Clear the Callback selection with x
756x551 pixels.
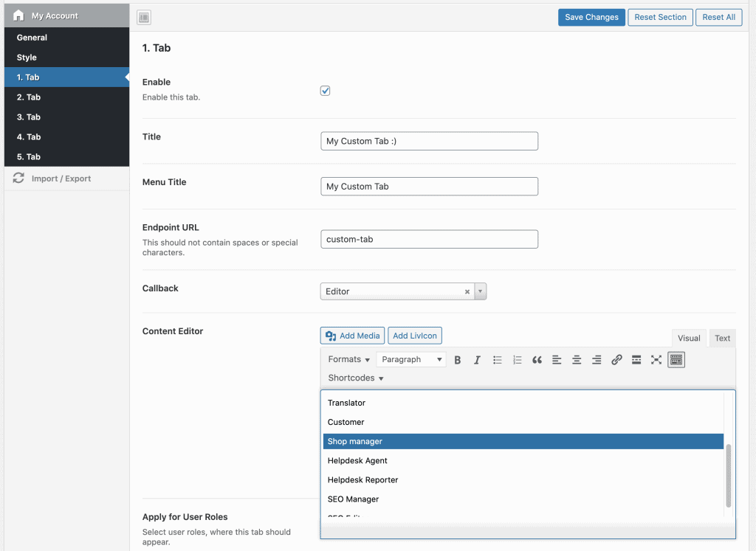click(467, 292)
